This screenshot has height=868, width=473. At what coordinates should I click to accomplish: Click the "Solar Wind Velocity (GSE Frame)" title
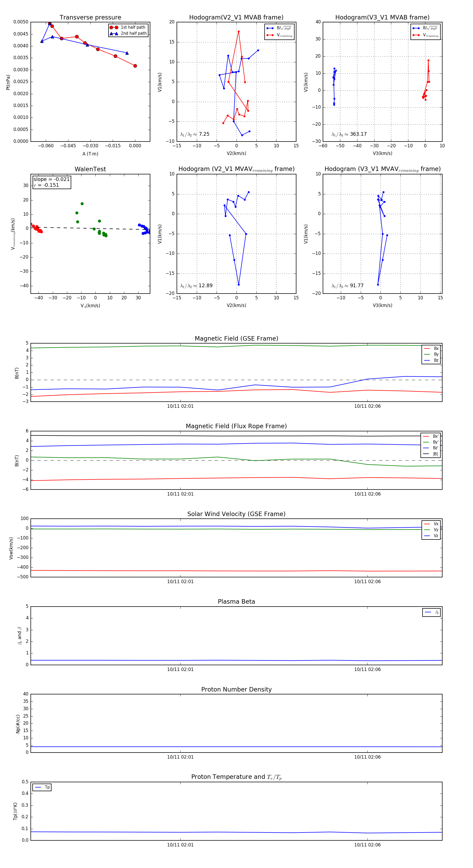tap(236, 514)
